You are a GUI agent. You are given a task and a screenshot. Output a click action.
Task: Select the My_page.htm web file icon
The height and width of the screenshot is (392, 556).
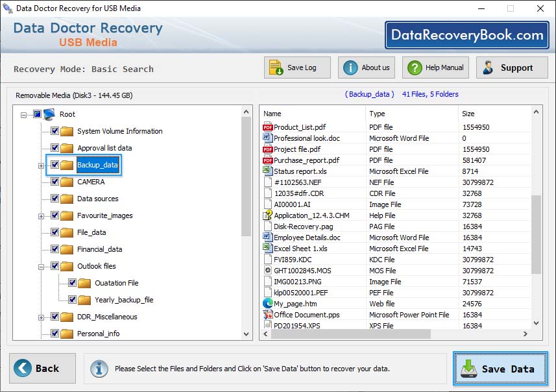pos(268,304)
